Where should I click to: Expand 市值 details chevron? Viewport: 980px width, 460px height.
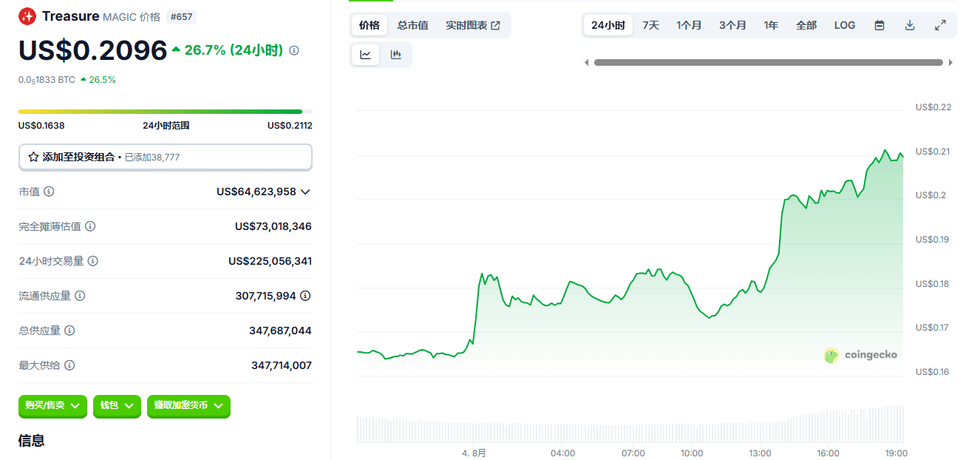(x=305, y=192)
